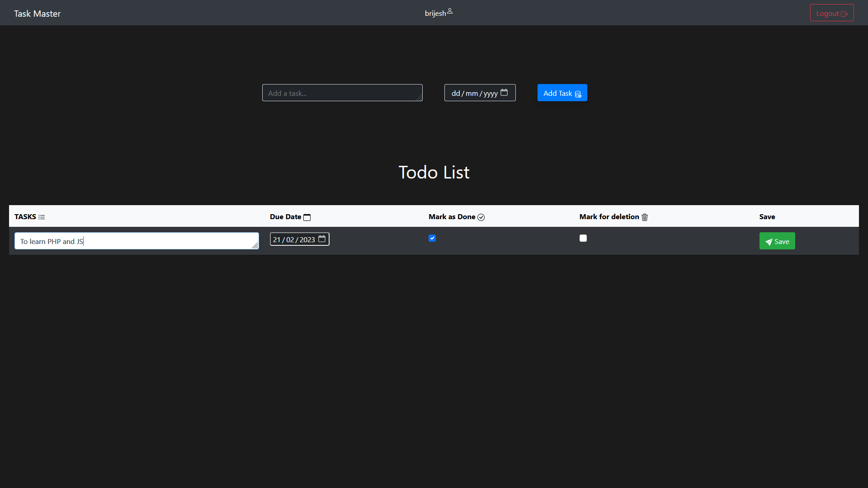The width and height of the screenshot is (868, 488).
Task: Check the Mark for deletion checkbox
Action: coord(583,238)
